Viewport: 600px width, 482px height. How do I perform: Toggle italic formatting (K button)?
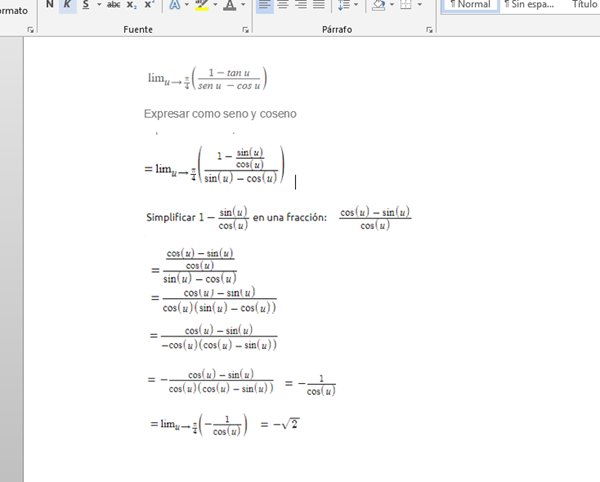(x=67, y=5)
